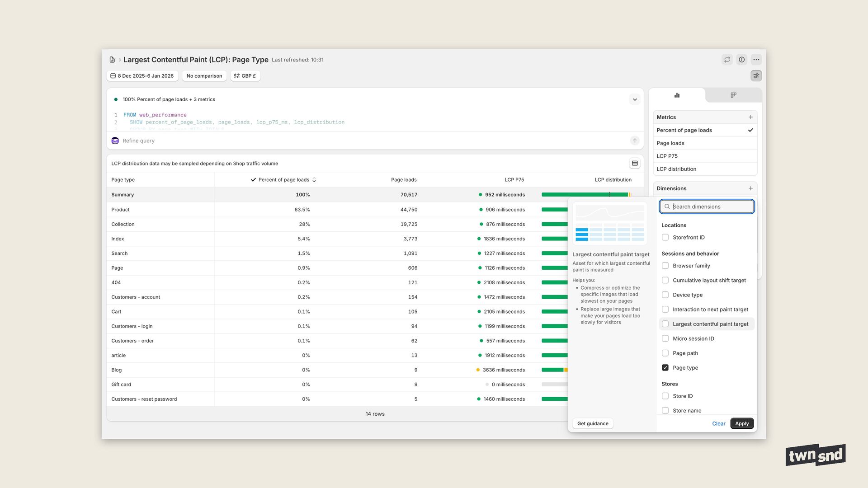Viewport: 868px width, 488px height.
Task: Submit the refine query arrow button
Action: 635,141
